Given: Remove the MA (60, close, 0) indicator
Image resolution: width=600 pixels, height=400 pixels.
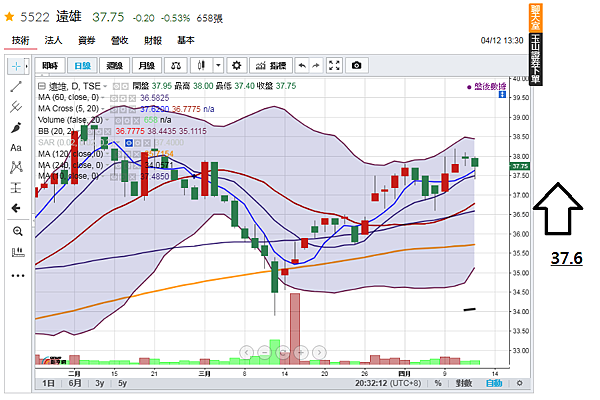Looking at the screenshot, I should (132, 98).
